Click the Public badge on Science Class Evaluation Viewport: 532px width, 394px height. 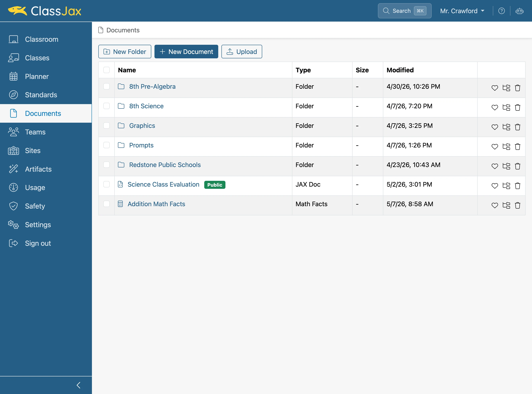click(x=215, y=185)
